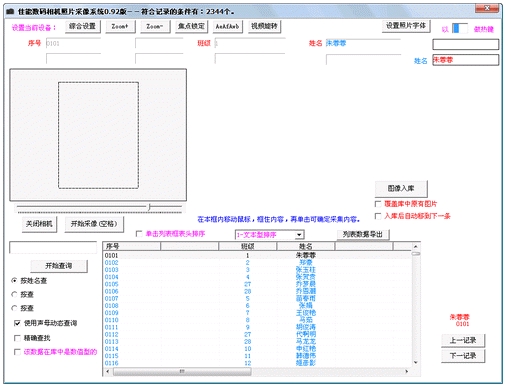Select the row 0101 in the list
The width and height of the screenshot is (511, 389).
pyautogui.click(x=257, y=255)
